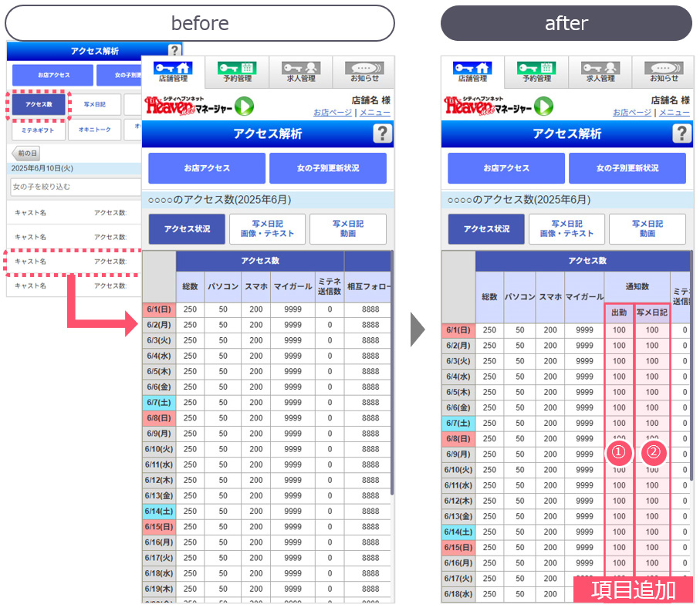
Task: Click the help question mark in the after panel
Action: click(681, 133)
